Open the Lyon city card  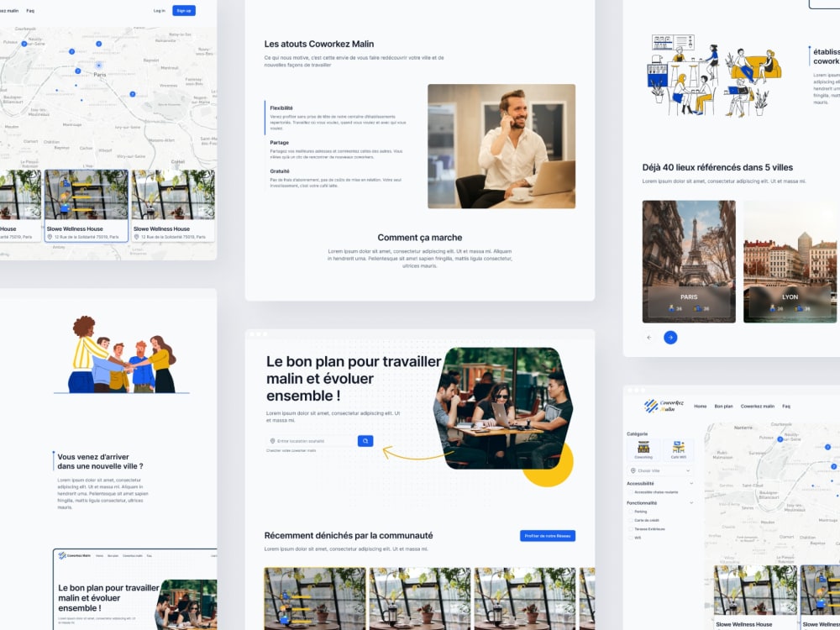[x=790, y=261]
